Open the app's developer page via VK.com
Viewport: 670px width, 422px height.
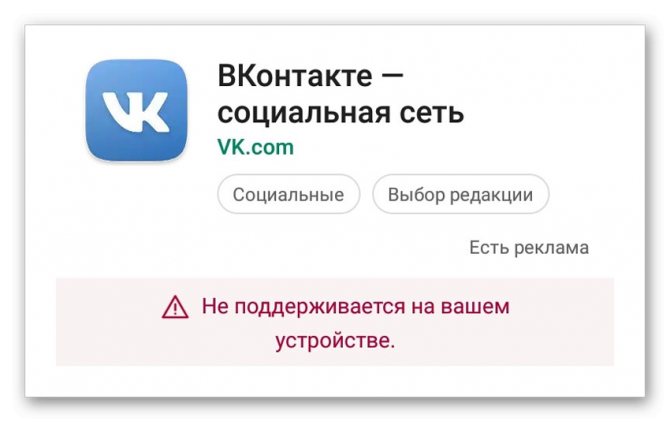(x=256, y=147)
